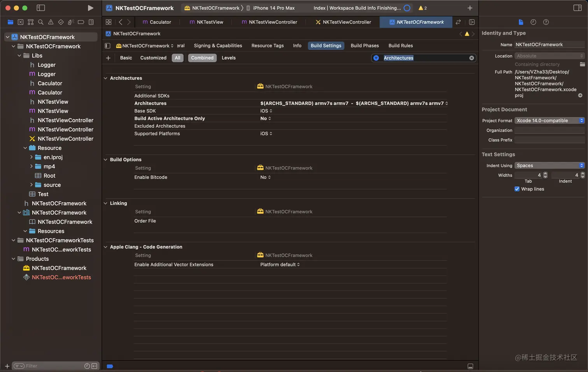This screenshot has width=588, height=372.
Task: Collapse the Linking section
Action: point(105,203)
